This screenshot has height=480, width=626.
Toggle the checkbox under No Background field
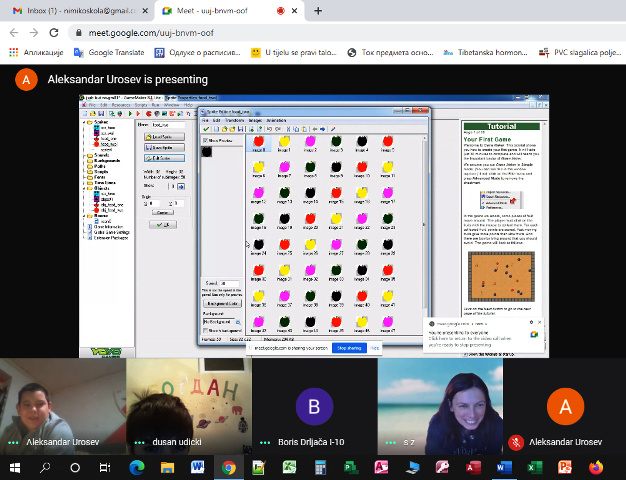(x=205, y=331)
